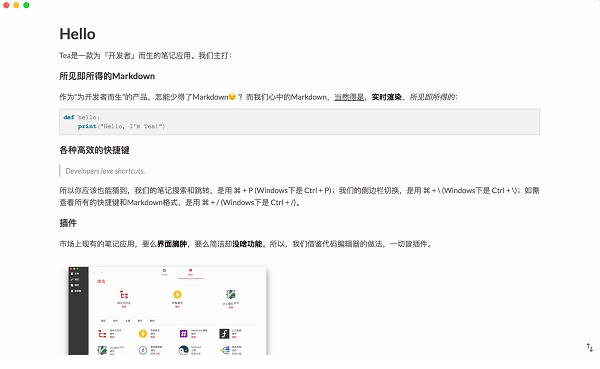Screen dimensions: 600x369
Task: Maximize the window with the green button
Action: click(x=26, y=5)
